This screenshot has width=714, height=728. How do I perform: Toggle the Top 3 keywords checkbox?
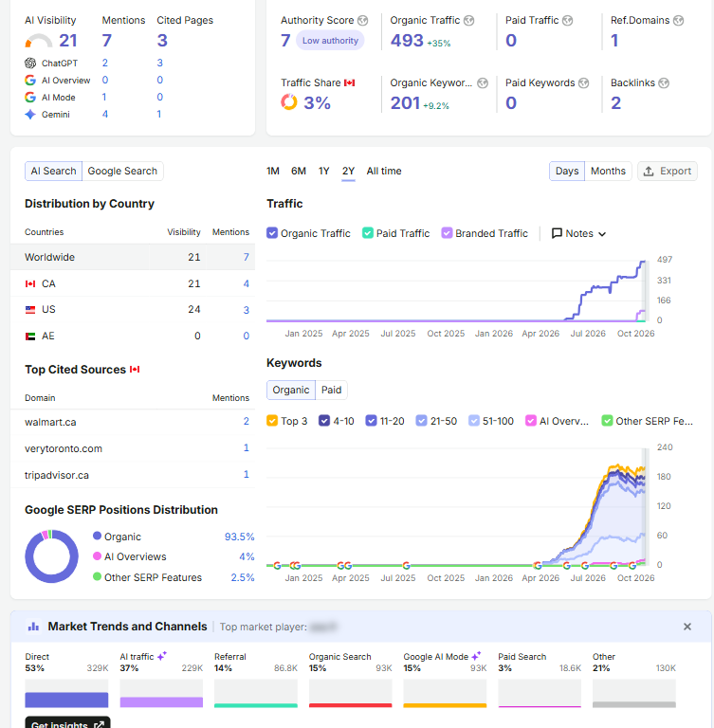[272, 421]
